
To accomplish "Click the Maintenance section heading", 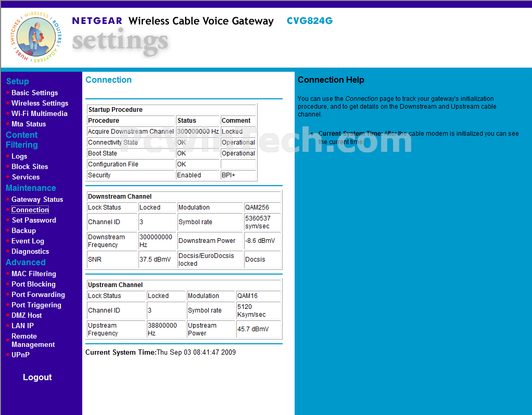I will pos(31,188).
